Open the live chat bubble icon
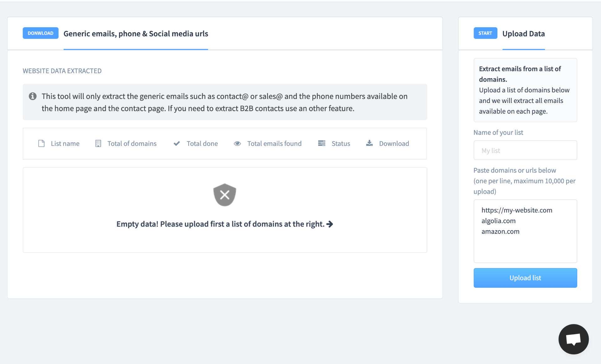This screenshot has height=364, width=601. coord(573,339)
